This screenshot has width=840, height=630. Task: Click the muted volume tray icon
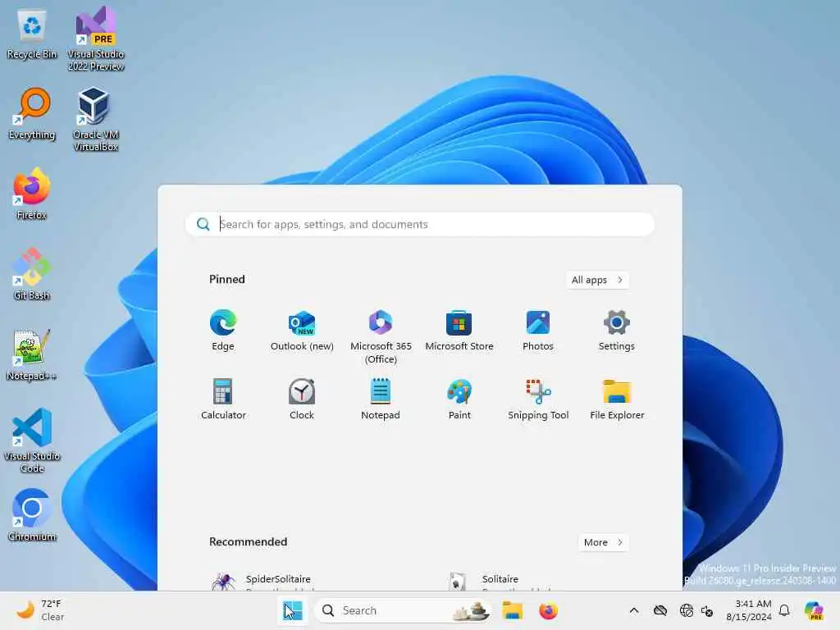(x=707, y=610)
